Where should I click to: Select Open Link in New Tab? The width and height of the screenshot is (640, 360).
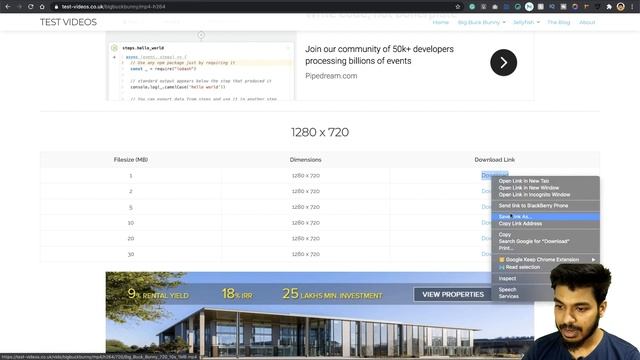[524, 181]
